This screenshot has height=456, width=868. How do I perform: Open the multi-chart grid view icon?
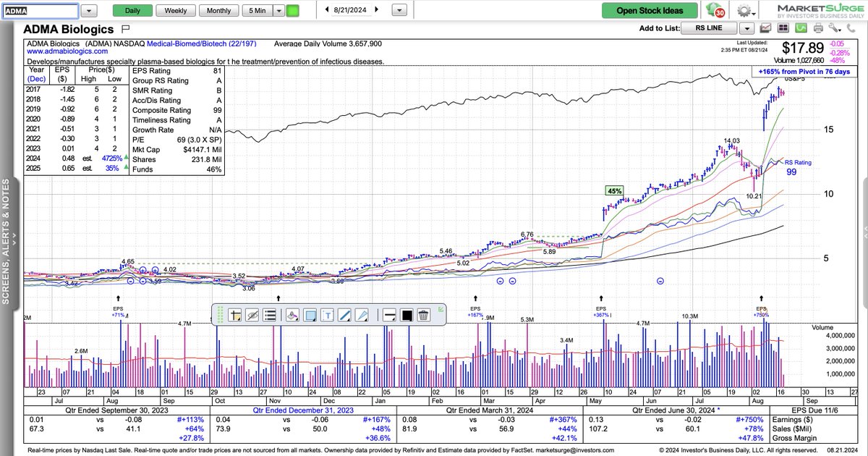pos(784,29)
